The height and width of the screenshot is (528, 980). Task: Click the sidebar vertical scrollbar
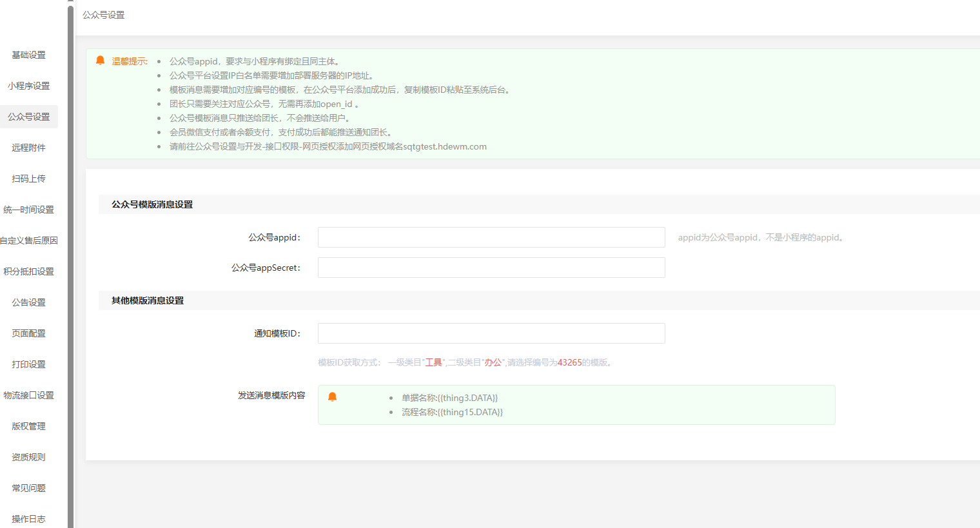coord(70,258)
